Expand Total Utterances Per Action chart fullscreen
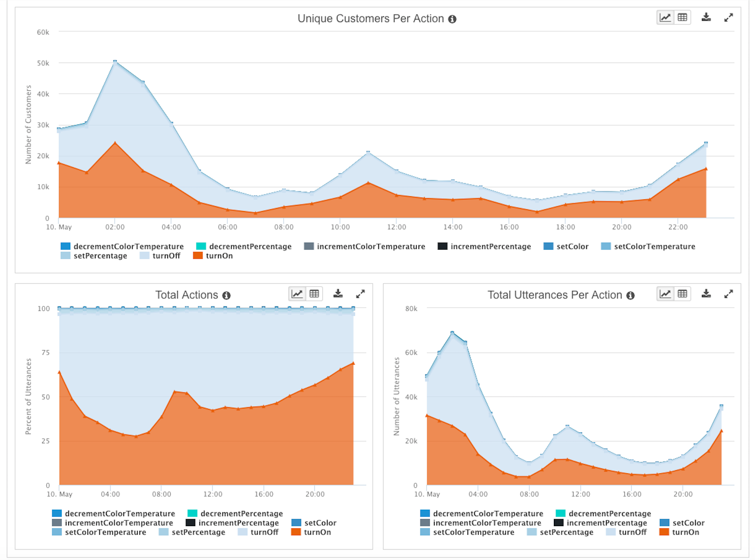The height and width of the screenshot is (560, 755). click(x=729, y=294)
